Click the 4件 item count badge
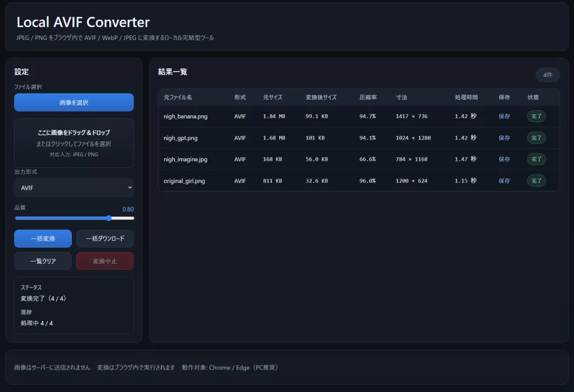This screenshot has width=574, height=392. (547, 74)
